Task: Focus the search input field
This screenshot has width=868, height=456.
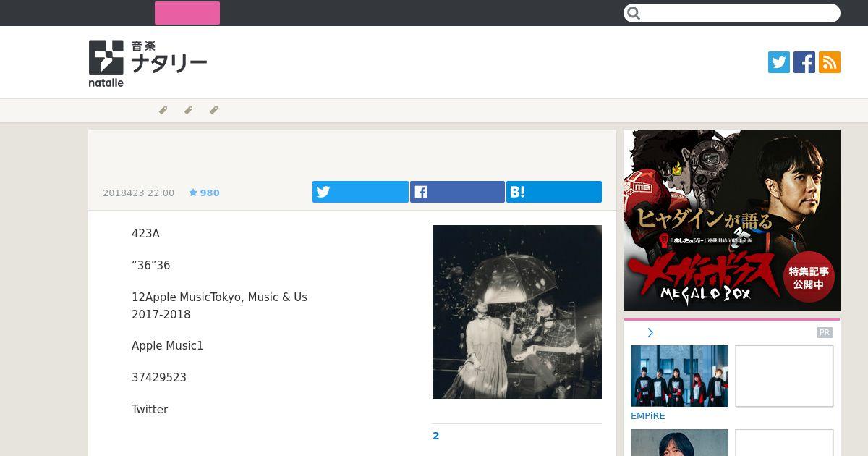Action: coord(732,13)
